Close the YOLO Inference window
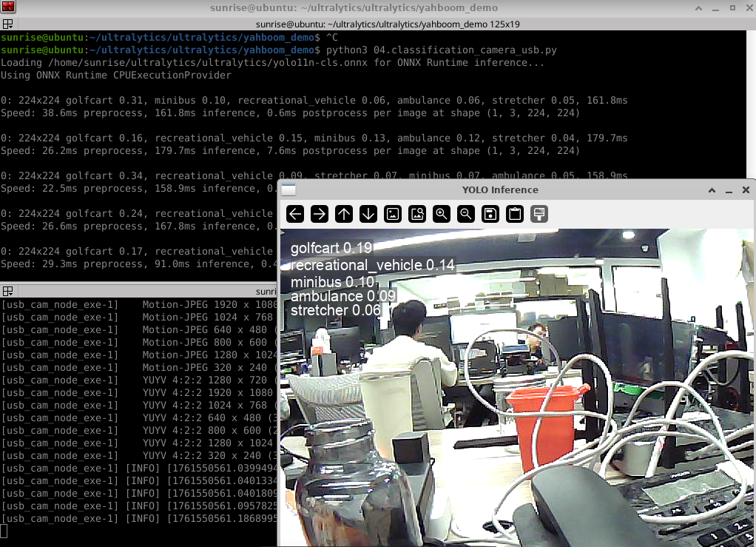Screen dimensions: 756x547 coord(746,190)
